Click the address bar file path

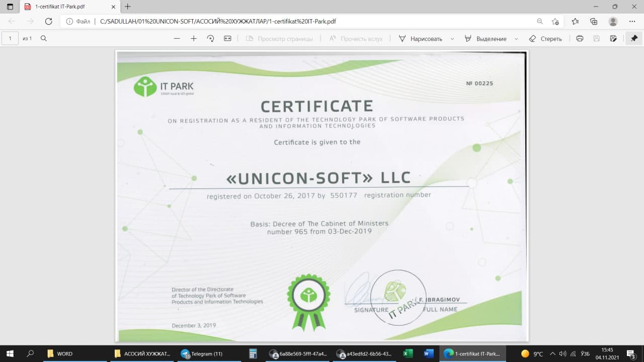pyautogui.click(x=218, y=22)
